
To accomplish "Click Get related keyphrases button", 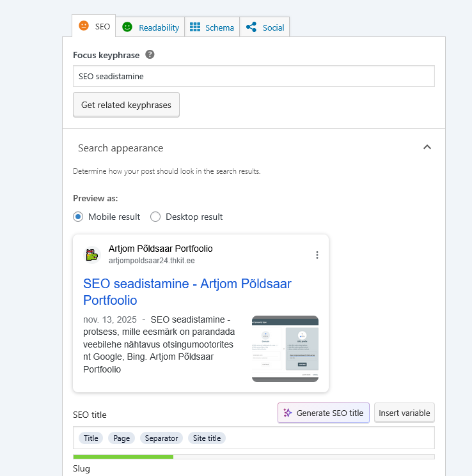I will pyautogui.click(x=126, y=105).
